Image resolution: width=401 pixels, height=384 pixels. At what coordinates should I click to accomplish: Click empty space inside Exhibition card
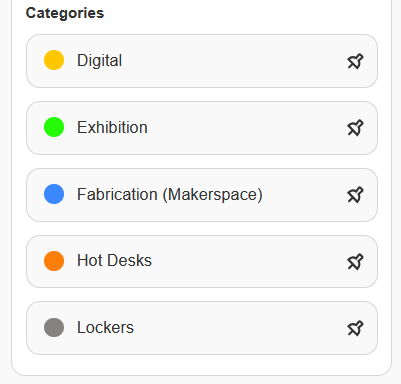coord(247,128)
